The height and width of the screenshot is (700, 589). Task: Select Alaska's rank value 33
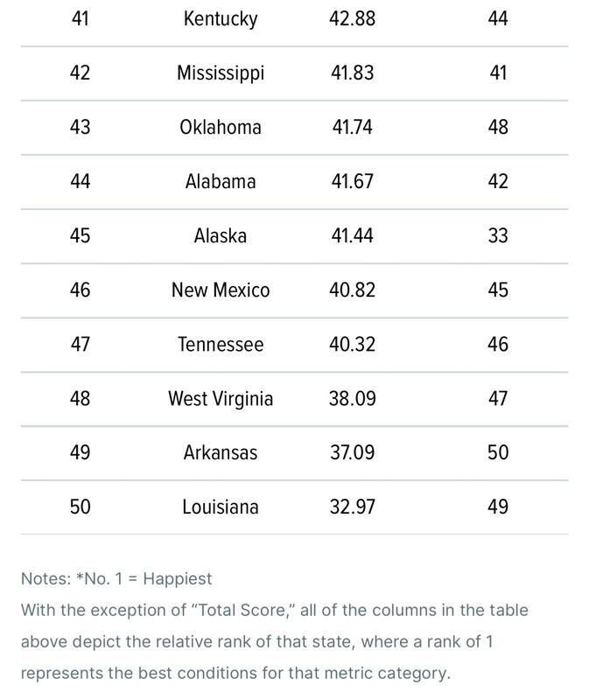click(x=498, y=235)
